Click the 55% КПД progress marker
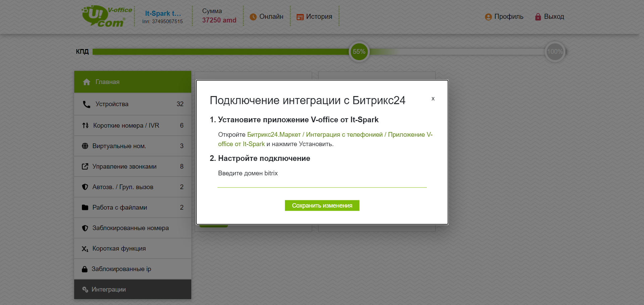Image resolution: width=644 pixels, height=305 pixels. pos(359,51)
